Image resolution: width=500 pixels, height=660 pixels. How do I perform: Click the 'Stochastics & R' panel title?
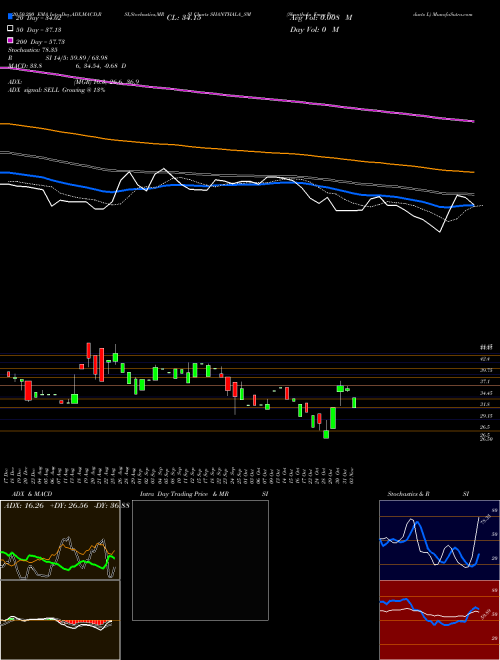[409, 494]
